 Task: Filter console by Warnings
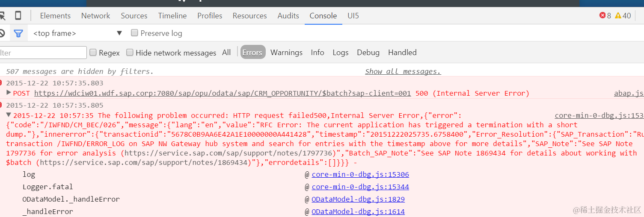click(286, 53)
